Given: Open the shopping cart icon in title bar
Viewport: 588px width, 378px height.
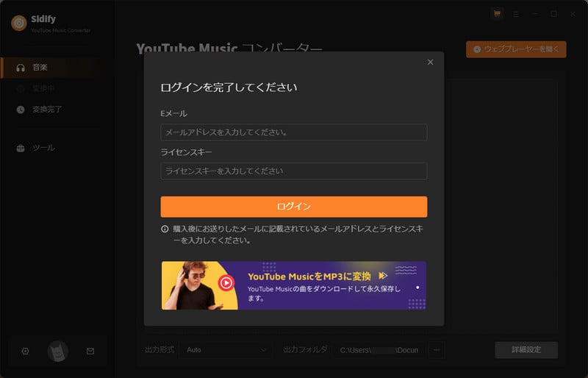Looking at the screenshot, I should pyautogui.click(x=498, y=14).
